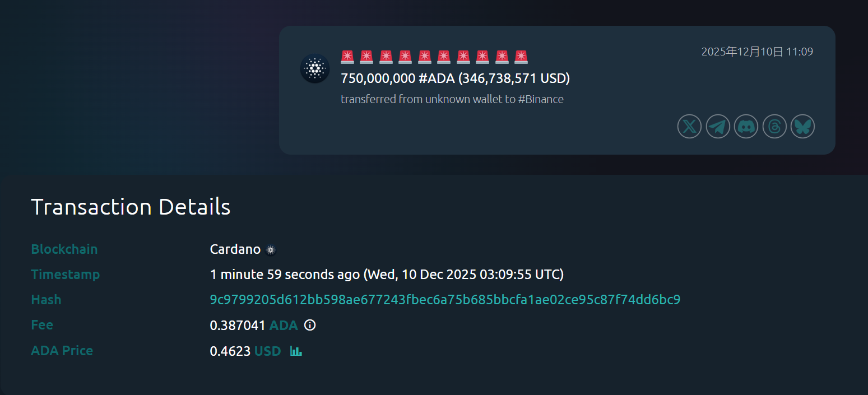Share the alert via Telegram
This screenshot has height=395, width=868.
[718, 127]
